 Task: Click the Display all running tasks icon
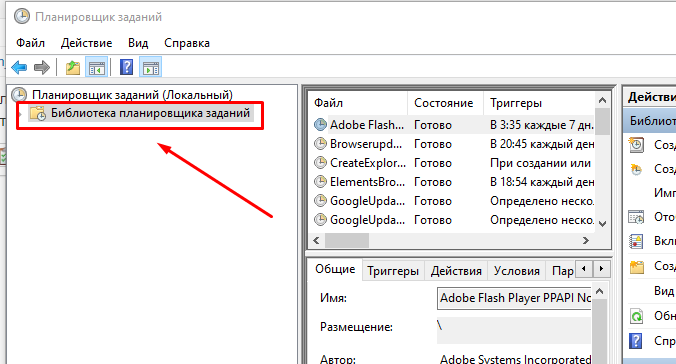pos(636,217)
